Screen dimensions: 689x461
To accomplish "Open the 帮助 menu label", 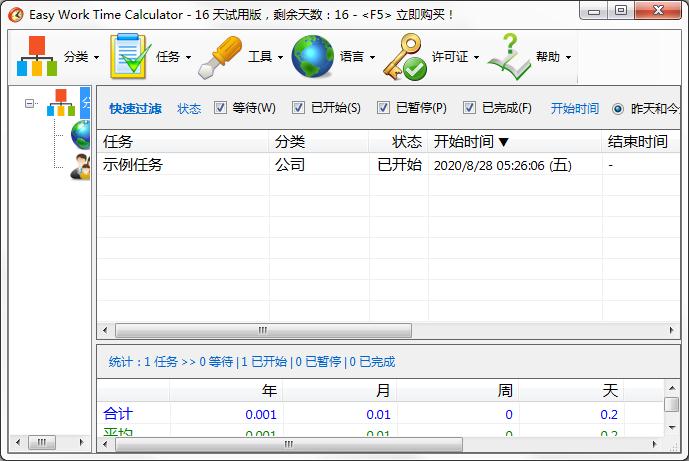I will pos(548,57).
